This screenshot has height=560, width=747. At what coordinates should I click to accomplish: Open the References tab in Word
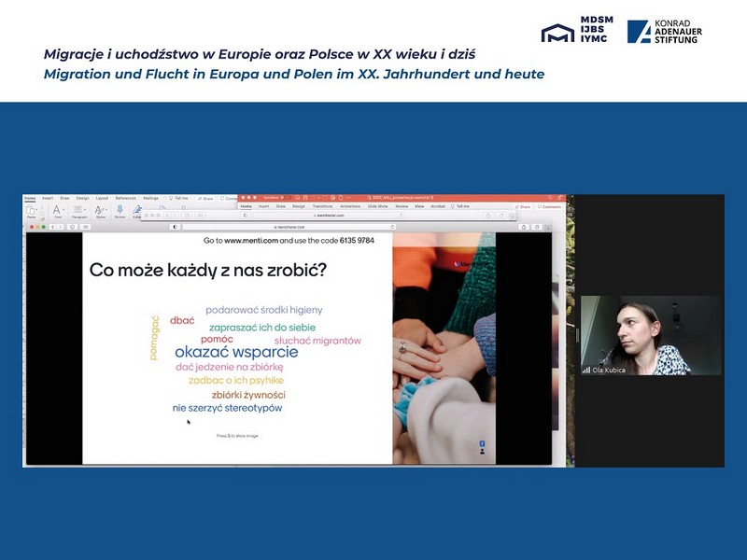click(x=125, y=198)
